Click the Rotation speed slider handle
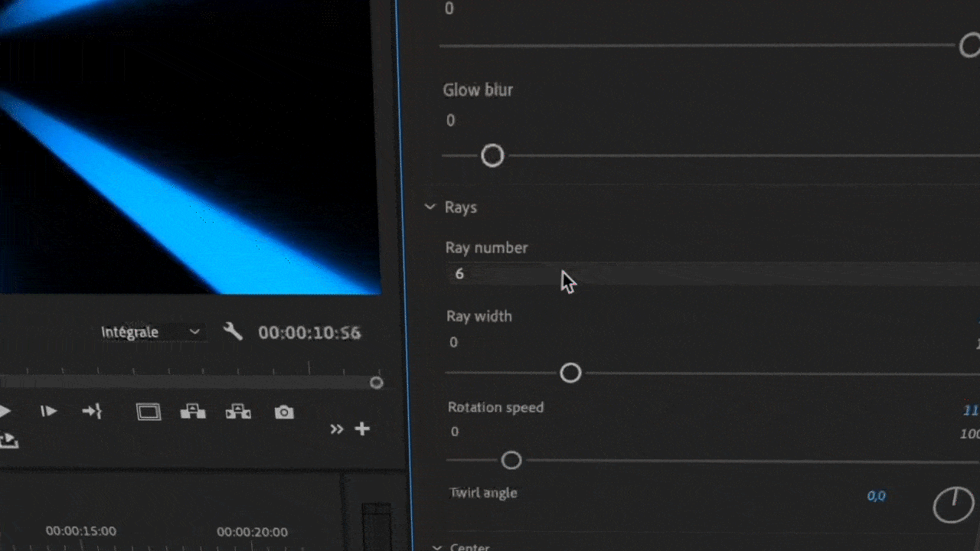 click(x=511, y=461)
